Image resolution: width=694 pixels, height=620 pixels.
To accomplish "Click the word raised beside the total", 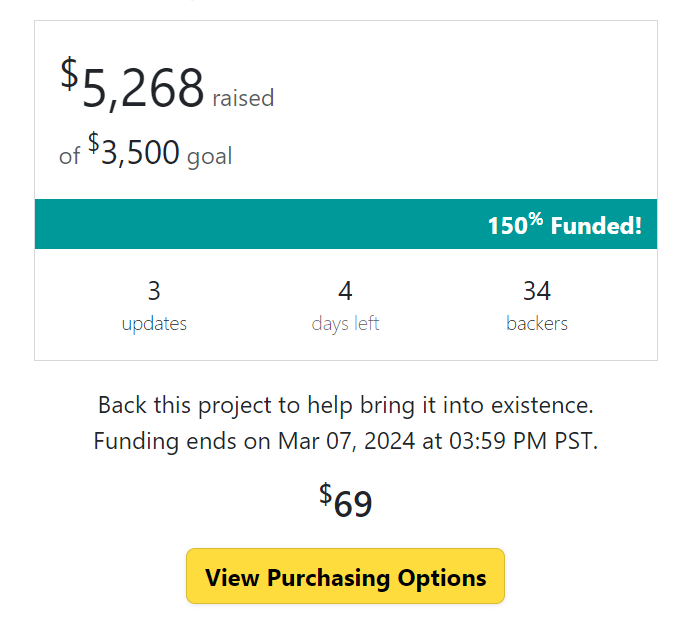I will pos(243,98).
